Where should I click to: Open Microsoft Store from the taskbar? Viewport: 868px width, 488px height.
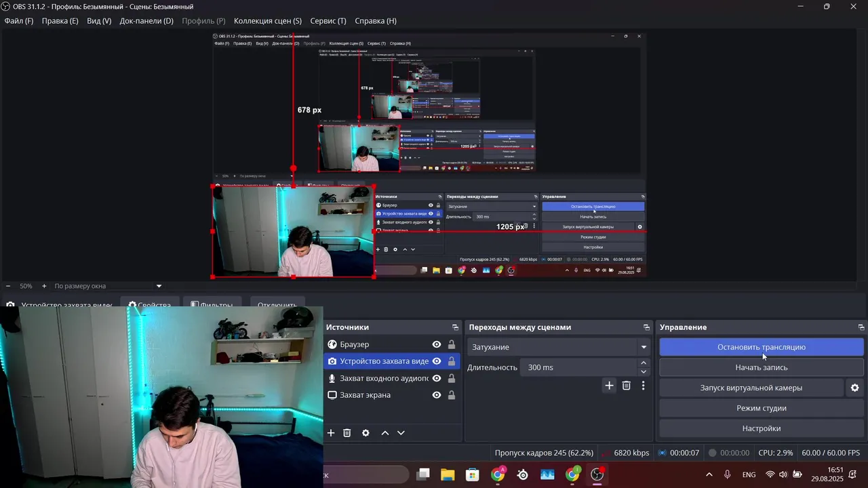(473, 474)
